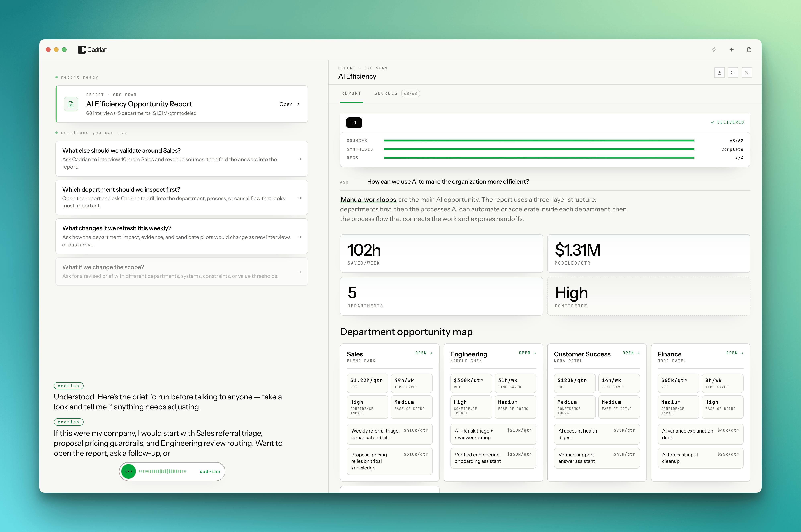
Task: Click 'AI forecast input cleanup' item
Action: [x=700, y=458]
